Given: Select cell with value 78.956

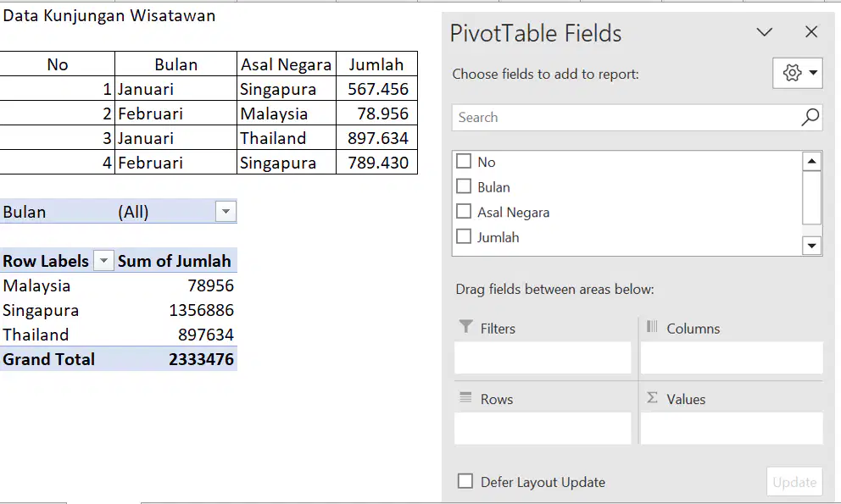Looking at the screenshot, I should pyautogui.click(x=376, y=114).
